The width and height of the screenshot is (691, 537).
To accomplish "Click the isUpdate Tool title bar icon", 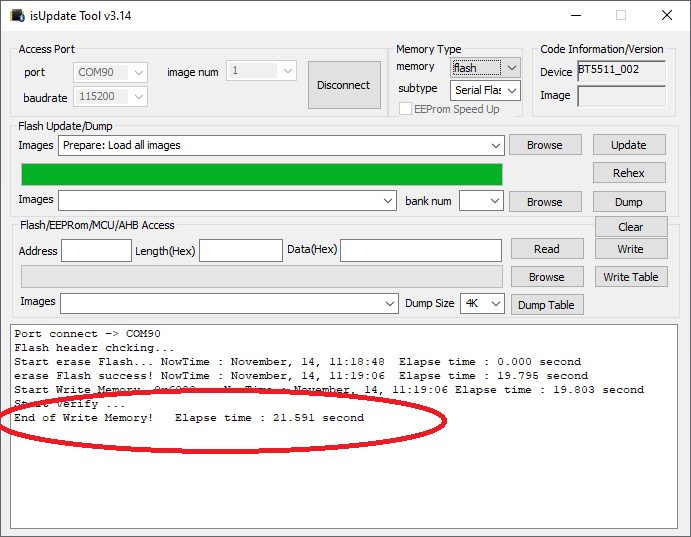I will click(17, 15).
